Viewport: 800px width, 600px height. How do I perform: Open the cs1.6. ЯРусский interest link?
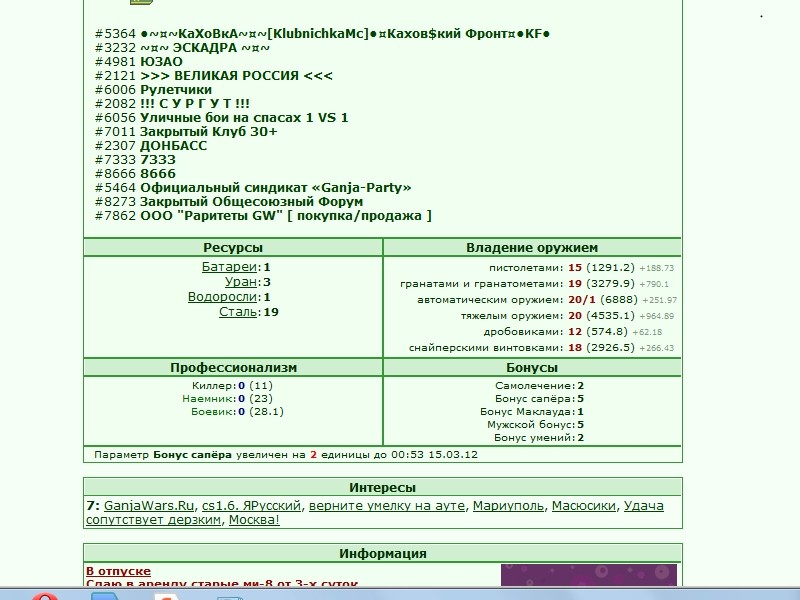click(x=252, y=506)
